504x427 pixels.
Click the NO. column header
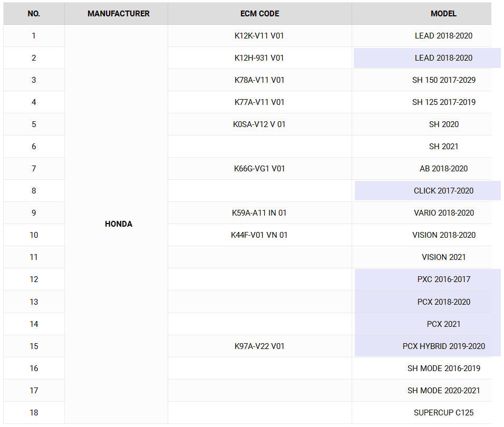(x=34, y=14)
